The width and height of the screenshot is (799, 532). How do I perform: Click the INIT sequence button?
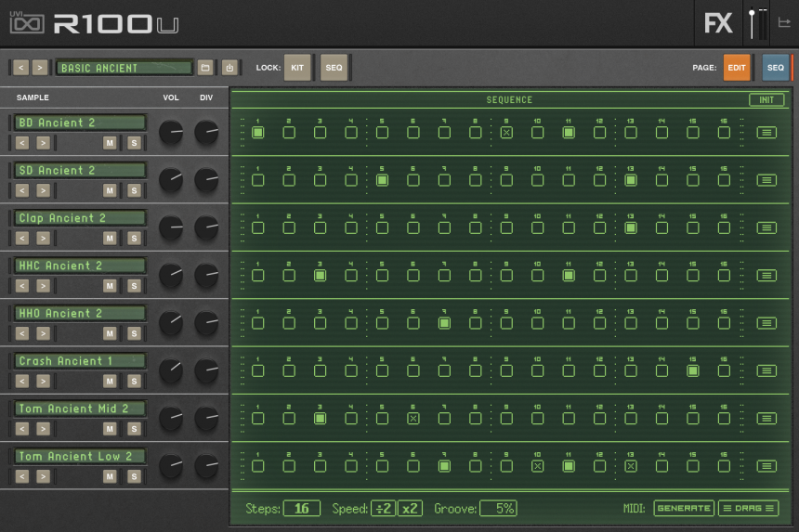(x=766, y=100)
